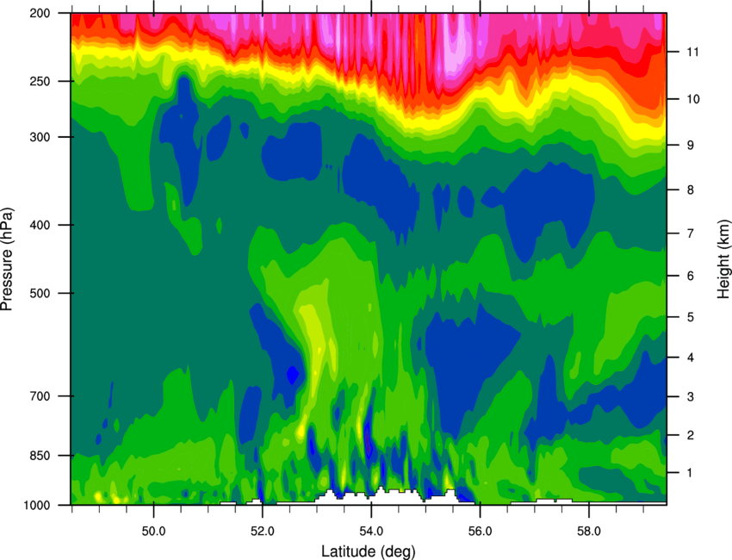Pick the 5 km height label

pos(691,317)
